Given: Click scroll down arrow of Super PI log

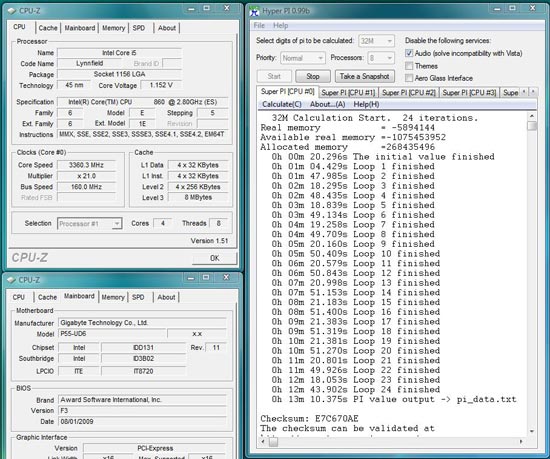Looking at the screenshot, I should [x=532, y=431].
